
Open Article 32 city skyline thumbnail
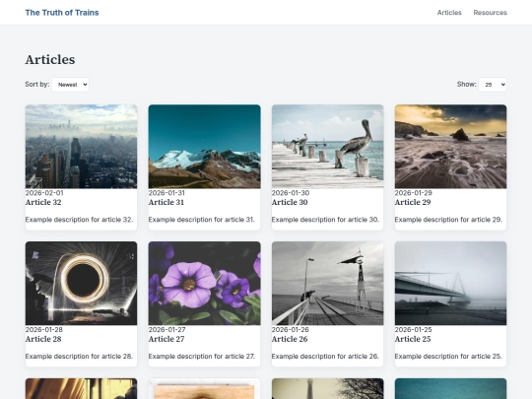[81, 147]
